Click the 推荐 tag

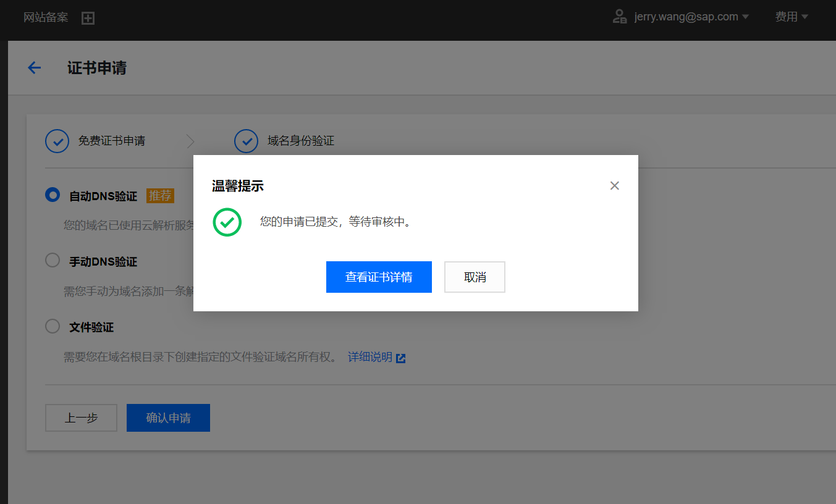point(160,196)
